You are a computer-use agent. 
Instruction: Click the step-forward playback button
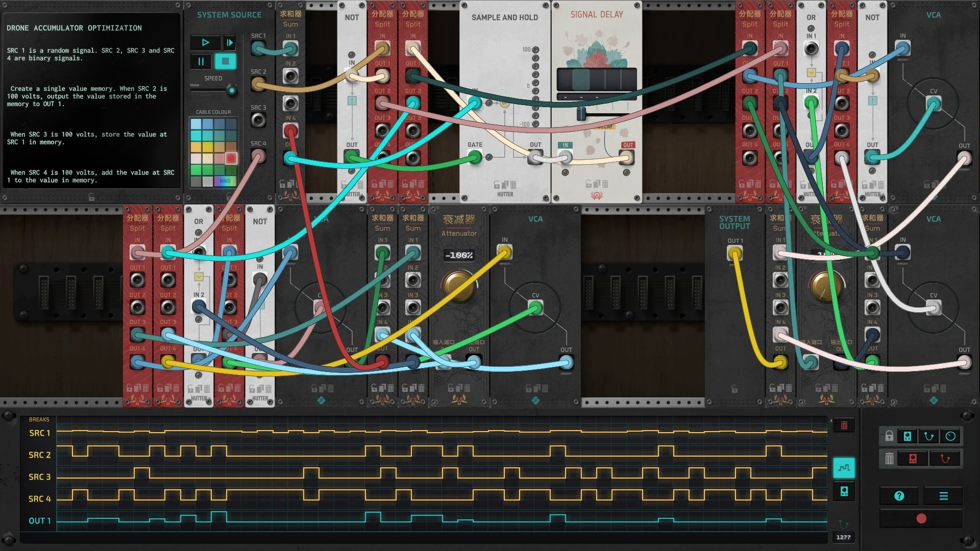(x=230, y=43)
